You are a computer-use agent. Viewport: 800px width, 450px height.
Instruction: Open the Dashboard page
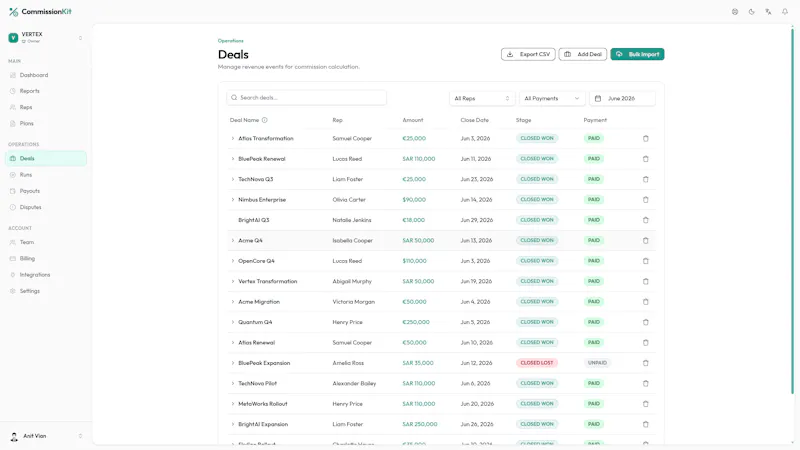click(x=45, y=75)
